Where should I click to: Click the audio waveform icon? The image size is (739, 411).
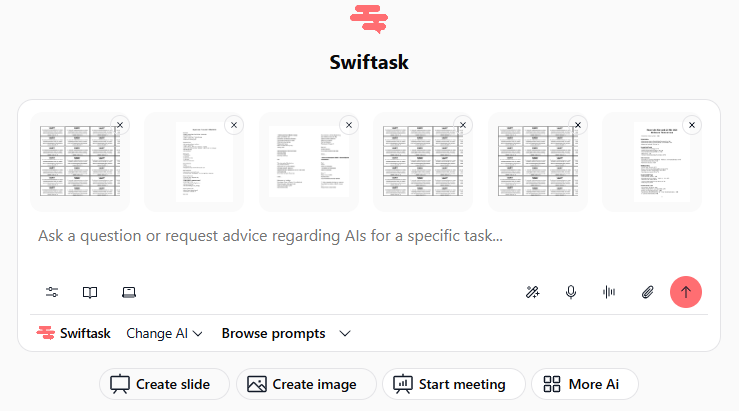[x=609, y=292]
